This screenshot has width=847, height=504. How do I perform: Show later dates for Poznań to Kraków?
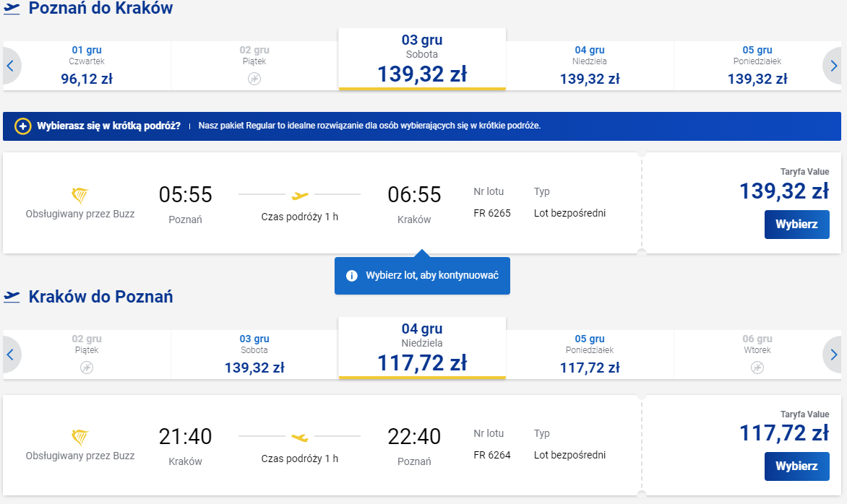pos(833,66)
